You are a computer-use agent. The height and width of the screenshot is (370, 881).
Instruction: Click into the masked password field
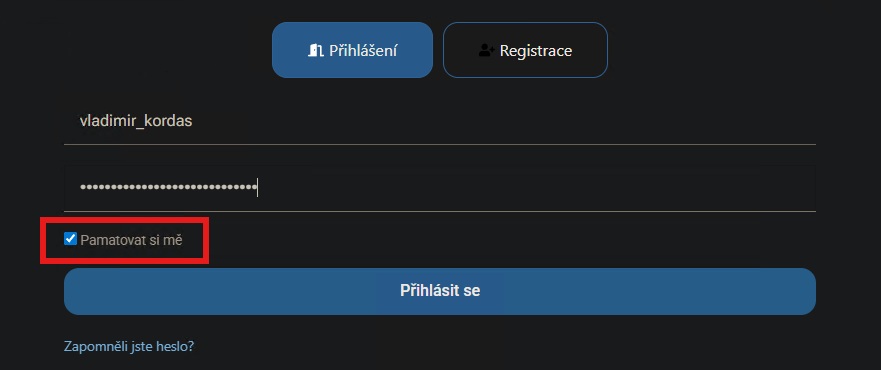pos(440,188)
